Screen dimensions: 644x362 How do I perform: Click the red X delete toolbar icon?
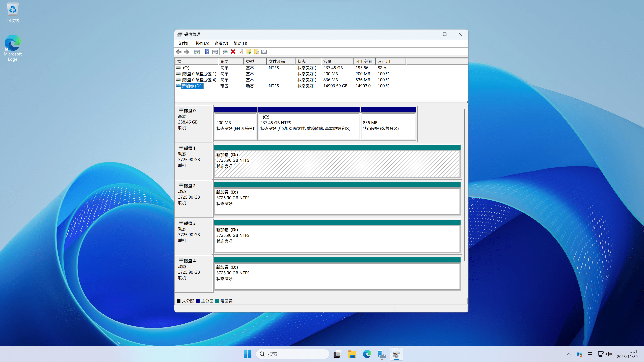point(233,52)
